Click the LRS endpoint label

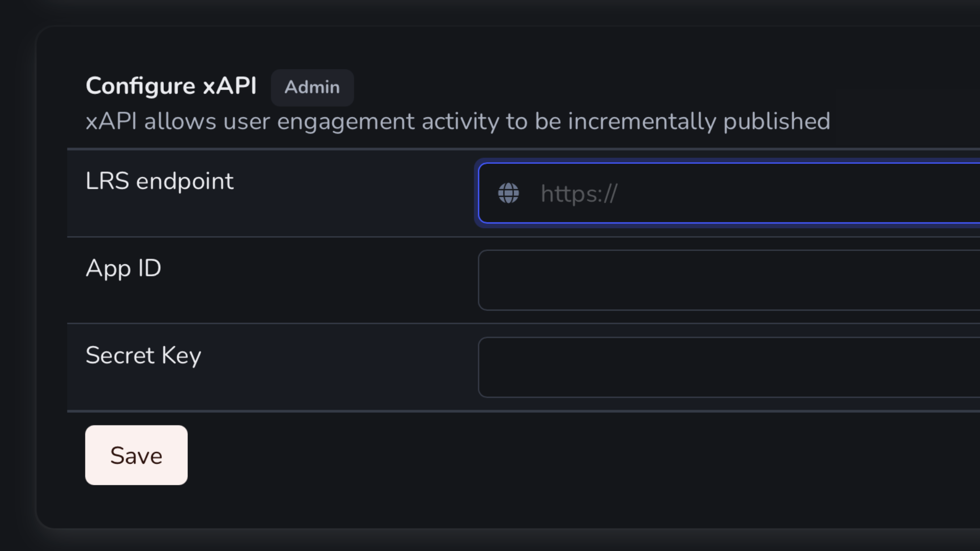click(x=160, y=181)
